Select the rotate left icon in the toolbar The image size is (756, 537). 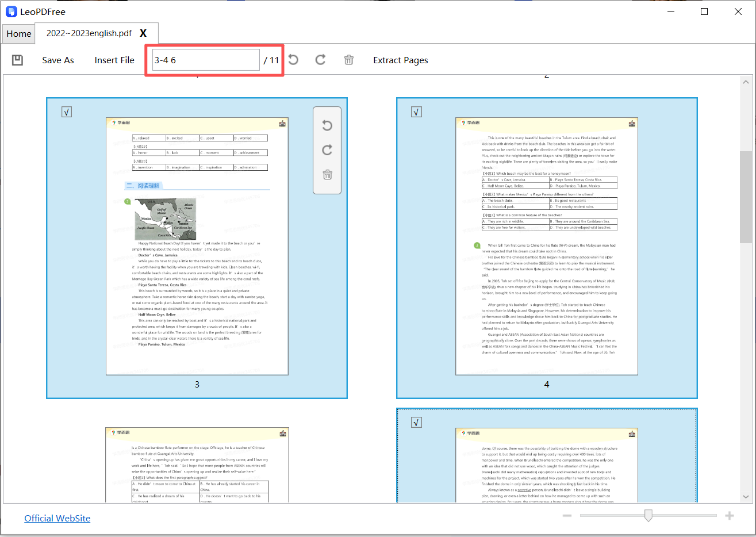[293, 60]
